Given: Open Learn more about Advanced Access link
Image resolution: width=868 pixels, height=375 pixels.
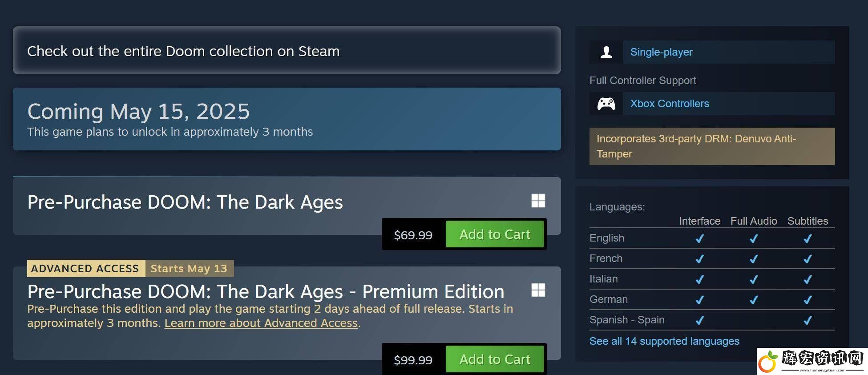Looking at the screenshot, I should tap(261, 323).
